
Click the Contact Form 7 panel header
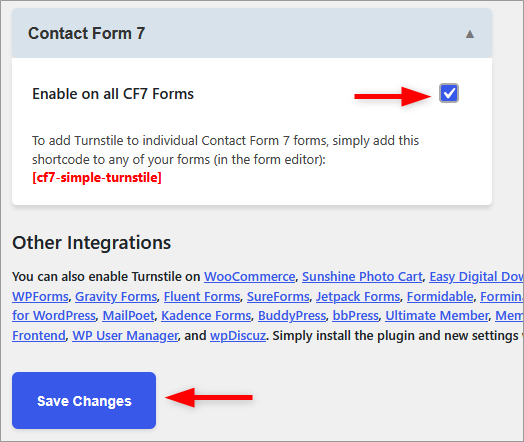pyautogui.click(x=252, y=33)
